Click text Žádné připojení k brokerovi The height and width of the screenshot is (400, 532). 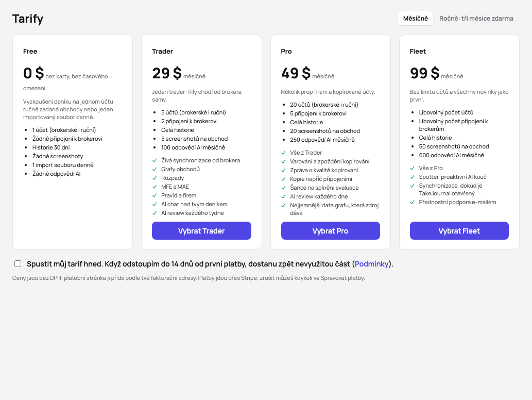coord(67,139)
